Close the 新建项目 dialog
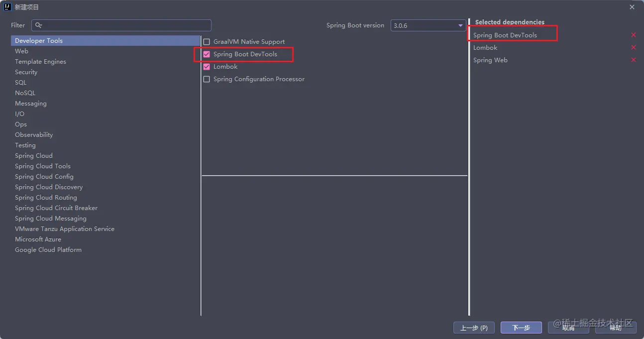 [x=632, y=7]
